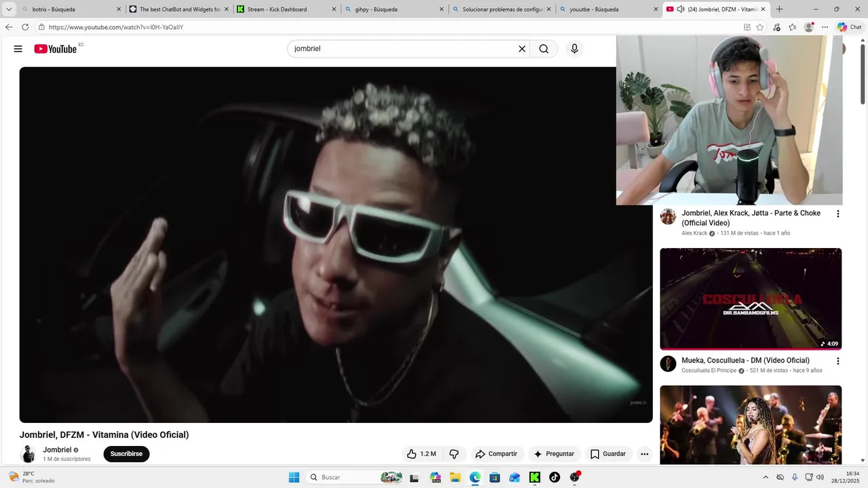Image resolution: width=868 pixels, height=488 pixels.
Task: Click the Cosculluela El Principe channel avatar
Action: coord(668,364)
